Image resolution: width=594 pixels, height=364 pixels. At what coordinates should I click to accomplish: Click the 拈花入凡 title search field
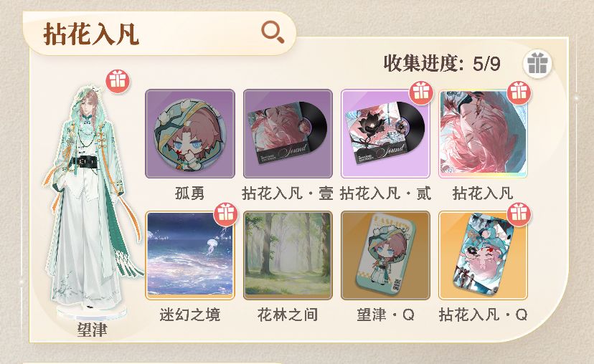point(159,33)
